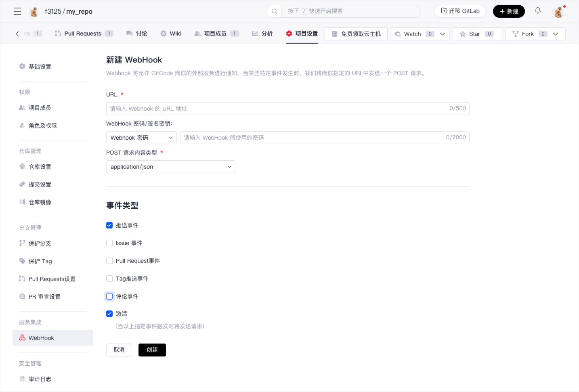Open the user avatar profile menu
579x392 pixels.
(x=558, y=12)
